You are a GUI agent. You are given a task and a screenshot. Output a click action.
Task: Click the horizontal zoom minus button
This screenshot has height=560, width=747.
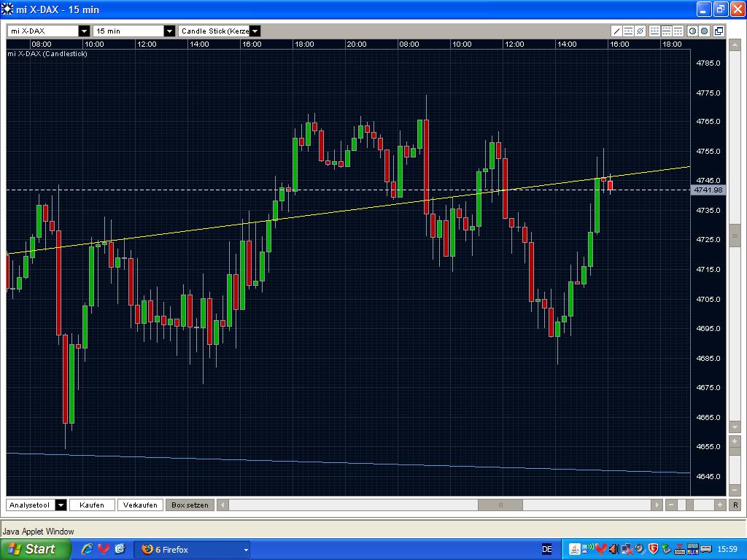tap(671, 505)
